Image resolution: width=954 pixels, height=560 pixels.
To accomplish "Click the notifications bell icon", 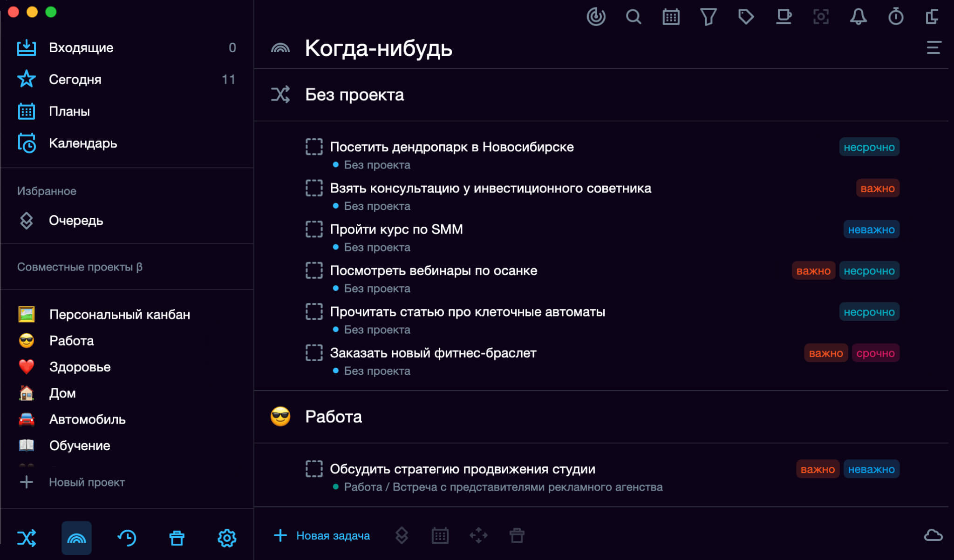I will tap(858, 17).
